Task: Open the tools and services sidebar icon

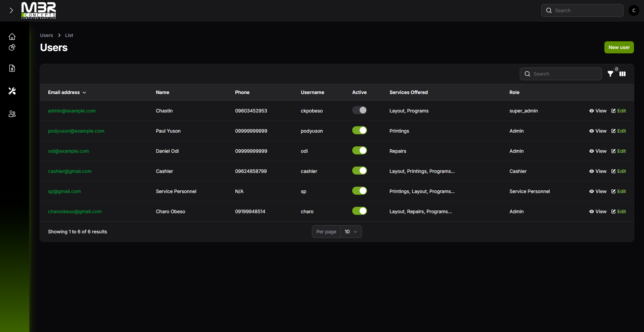Action: coord(12,91)
